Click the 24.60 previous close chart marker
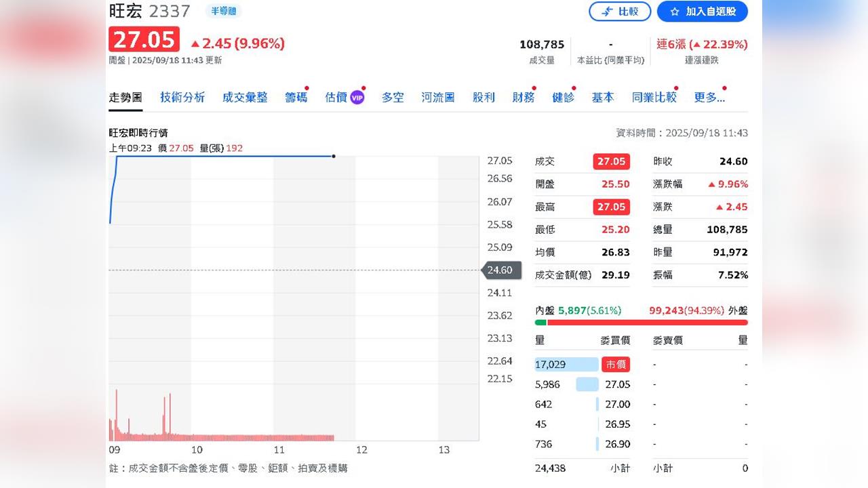The height and width of the screenshot is (488, 868). pyautogui.click(x=501, y=270)
